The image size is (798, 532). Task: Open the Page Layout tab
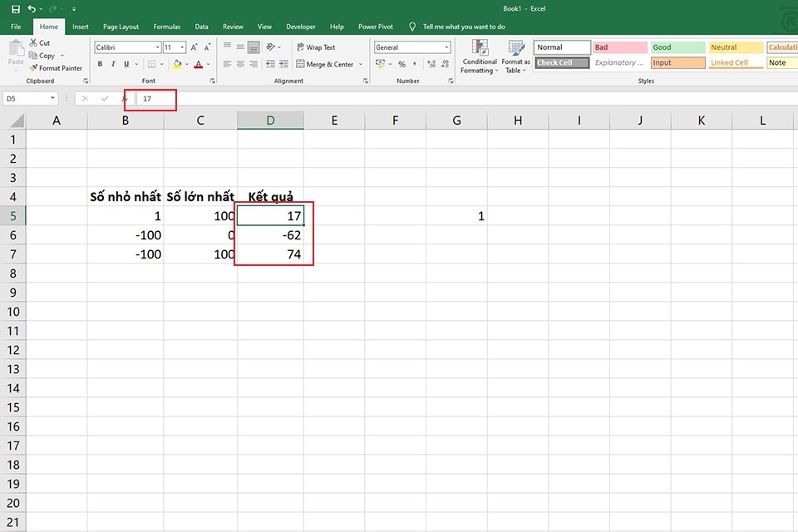(121, 27)
